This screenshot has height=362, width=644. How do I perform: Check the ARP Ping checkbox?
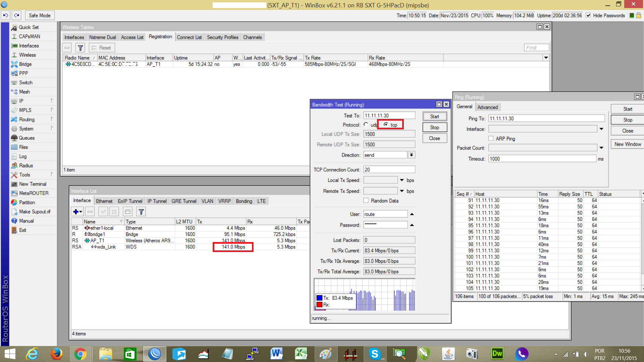coord(491,138)
